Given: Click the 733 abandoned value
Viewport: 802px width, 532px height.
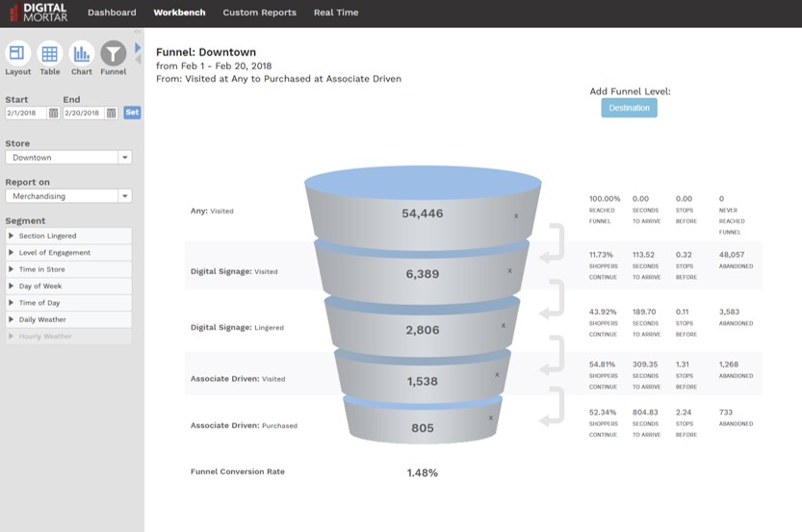Looking at the screenshot, I should click(726, 412).
